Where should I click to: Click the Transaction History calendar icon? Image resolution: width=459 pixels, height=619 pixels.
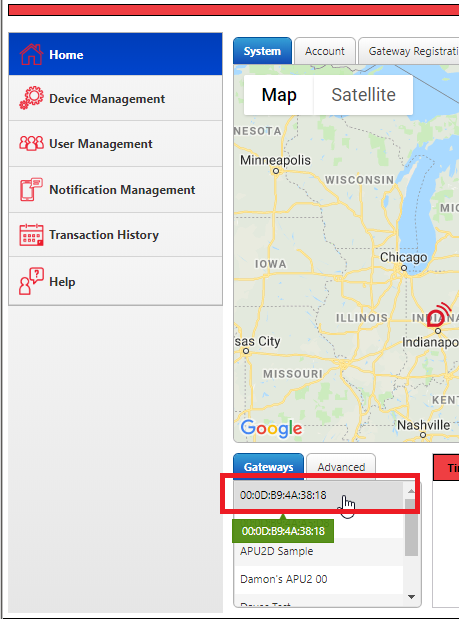pyautogui.click(x=31, y=234)
